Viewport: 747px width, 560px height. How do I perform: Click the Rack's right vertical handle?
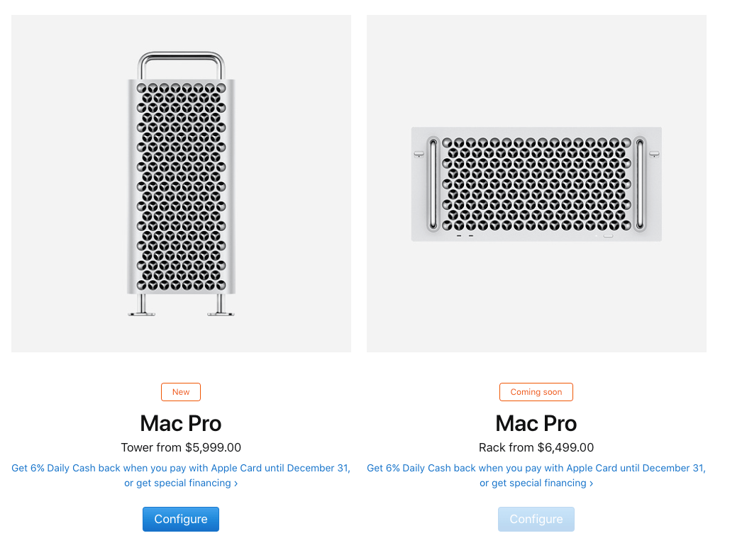click(640, 184)
